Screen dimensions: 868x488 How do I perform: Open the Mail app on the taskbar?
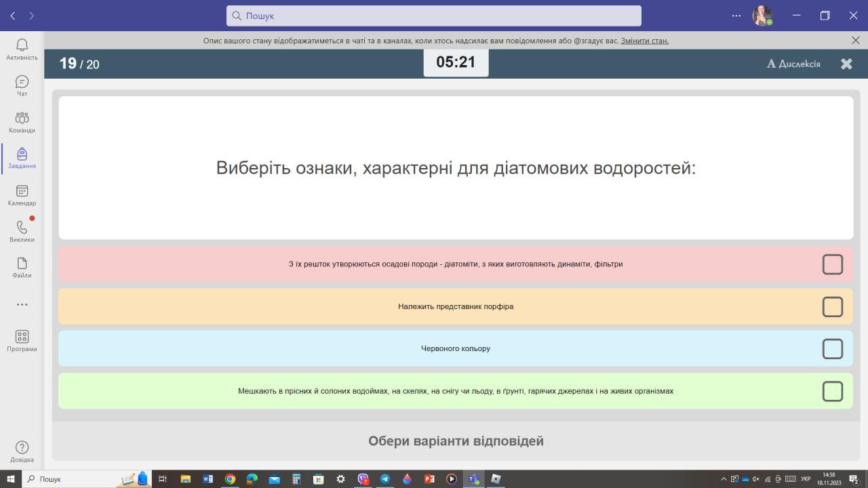(x=274, y=479)
